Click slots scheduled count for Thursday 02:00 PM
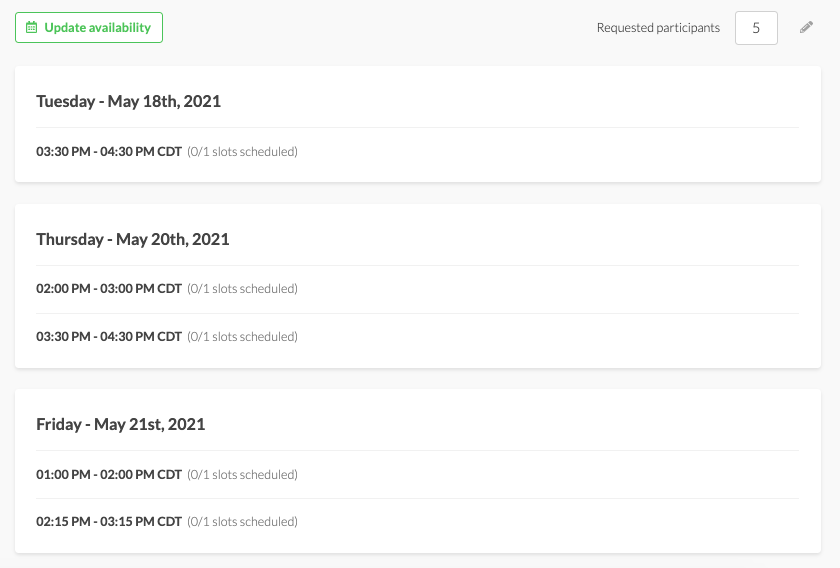 [x=243, y=289]
